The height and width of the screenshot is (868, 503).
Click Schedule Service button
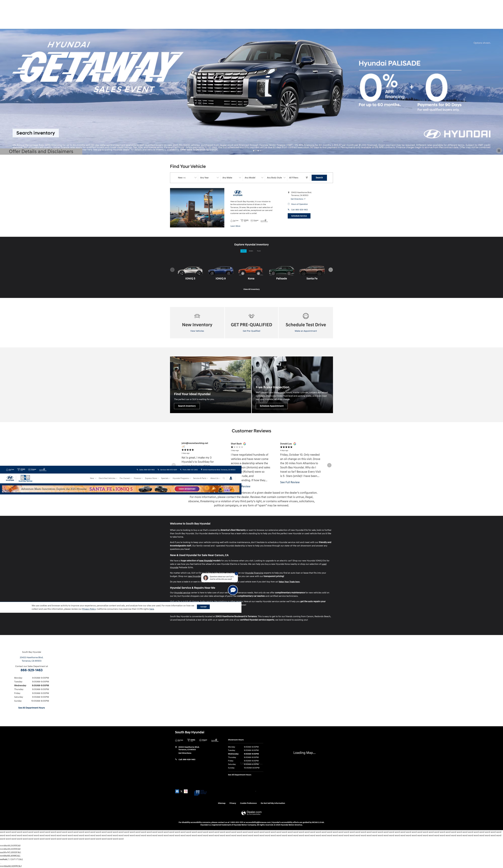point(299,216)
